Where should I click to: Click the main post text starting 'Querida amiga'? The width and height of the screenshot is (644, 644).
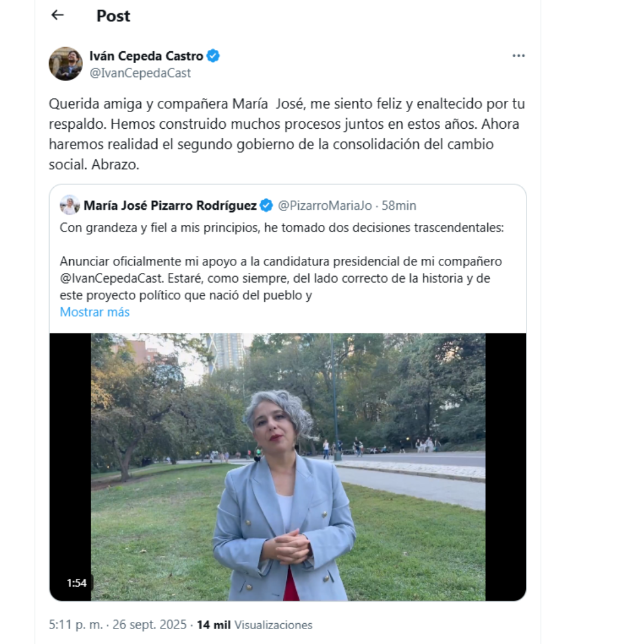[286, 134]
